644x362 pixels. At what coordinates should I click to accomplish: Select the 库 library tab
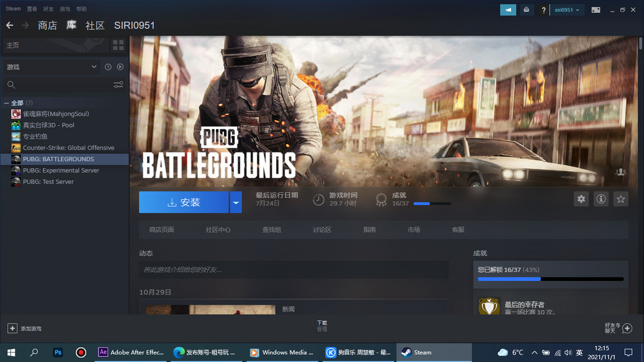[x=71, y=25]
